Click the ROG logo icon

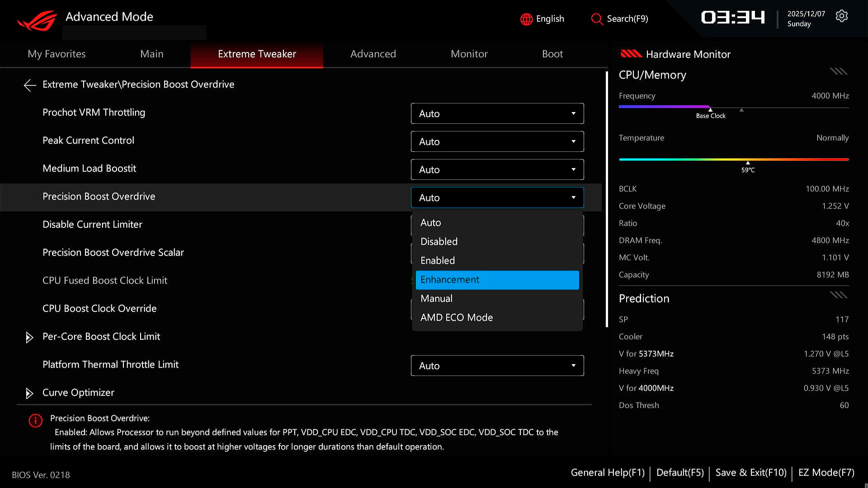(37, 21)
